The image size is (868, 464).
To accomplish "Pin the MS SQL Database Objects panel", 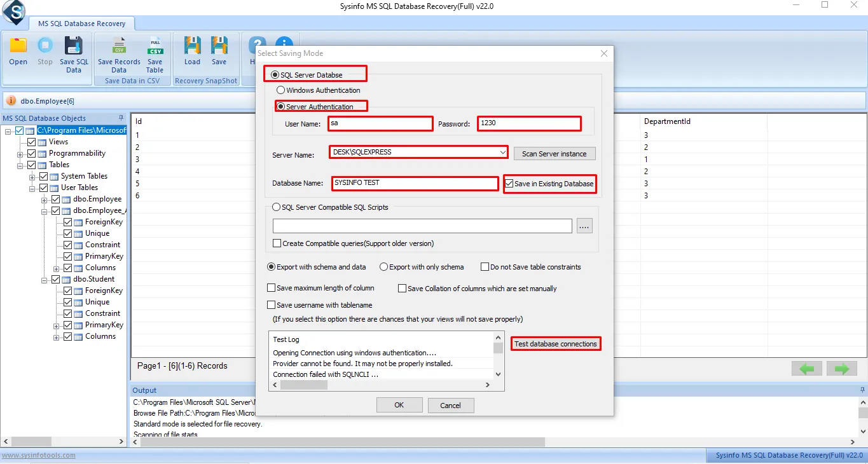I will click(x=121, y=118).
